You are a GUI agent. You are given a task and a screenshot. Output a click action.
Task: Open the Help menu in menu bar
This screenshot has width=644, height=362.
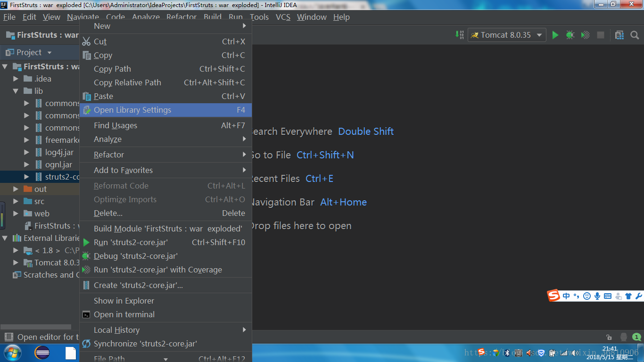pos(341,17)
